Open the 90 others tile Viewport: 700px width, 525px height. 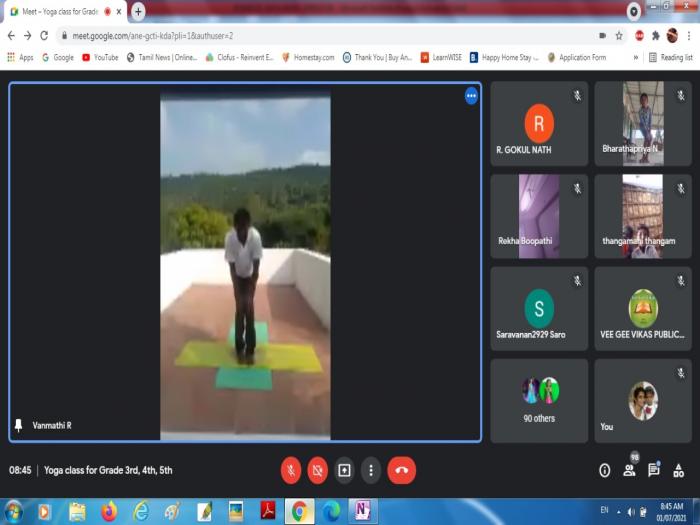[539, 401]
